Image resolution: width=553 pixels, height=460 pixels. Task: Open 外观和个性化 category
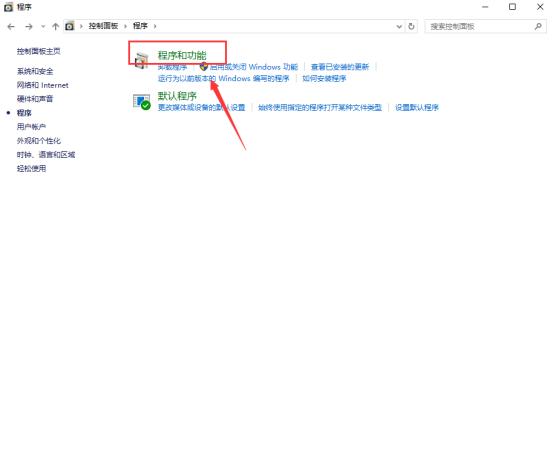click(39, 141)
